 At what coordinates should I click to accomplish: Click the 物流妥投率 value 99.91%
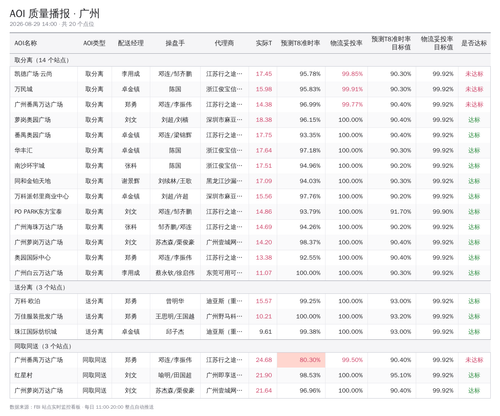coord(352,89)
